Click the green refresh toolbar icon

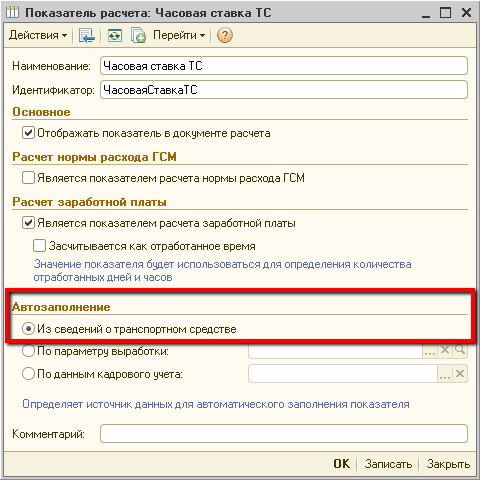click(115, 35)
